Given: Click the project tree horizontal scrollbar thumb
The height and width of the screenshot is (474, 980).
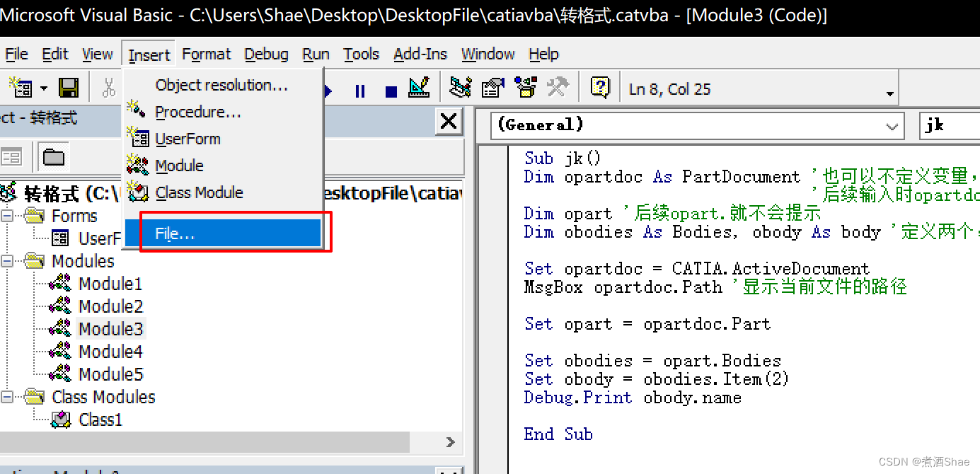Looking at the screenshot, I should (204, 442).
